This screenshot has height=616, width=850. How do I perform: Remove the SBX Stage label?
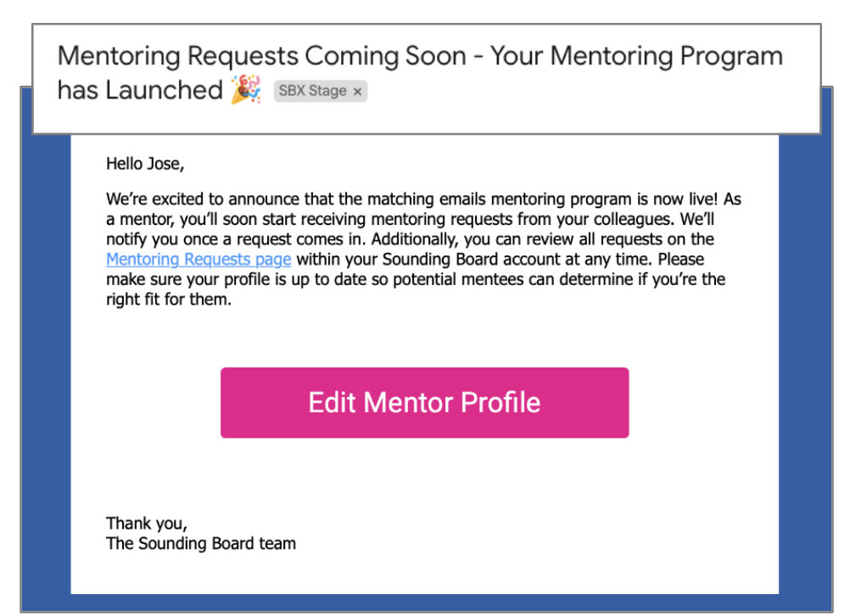[x=357, y=92]
